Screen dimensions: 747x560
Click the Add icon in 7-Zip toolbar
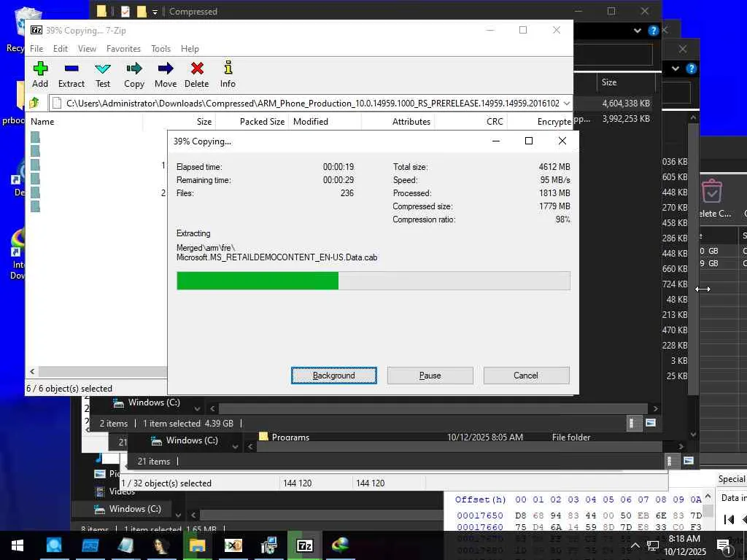(40, 69)
